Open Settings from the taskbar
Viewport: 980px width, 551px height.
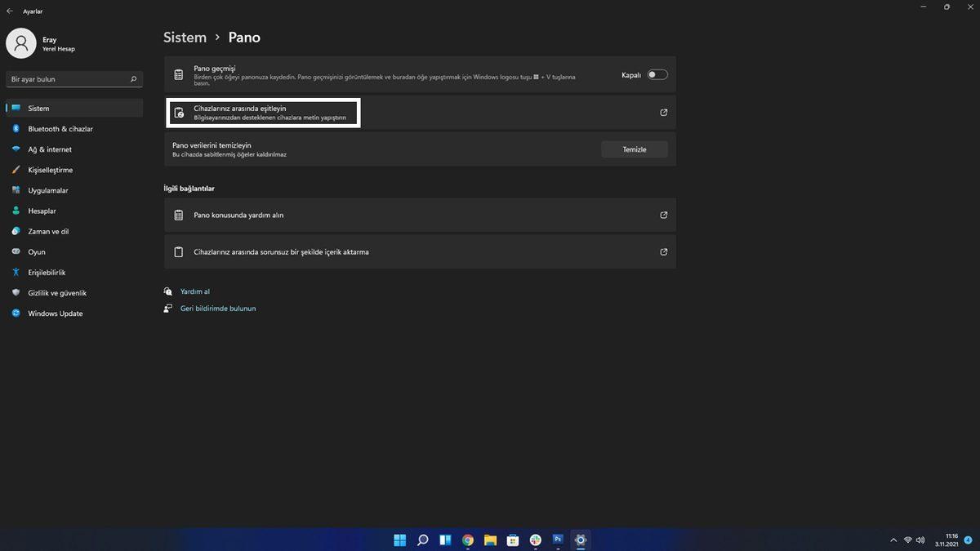coord(579,540)
